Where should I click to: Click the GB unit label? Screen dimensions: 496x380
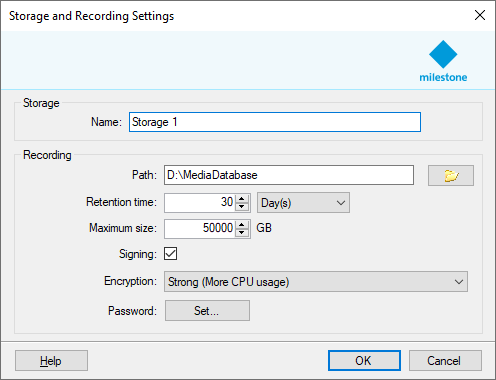point(264,228)
